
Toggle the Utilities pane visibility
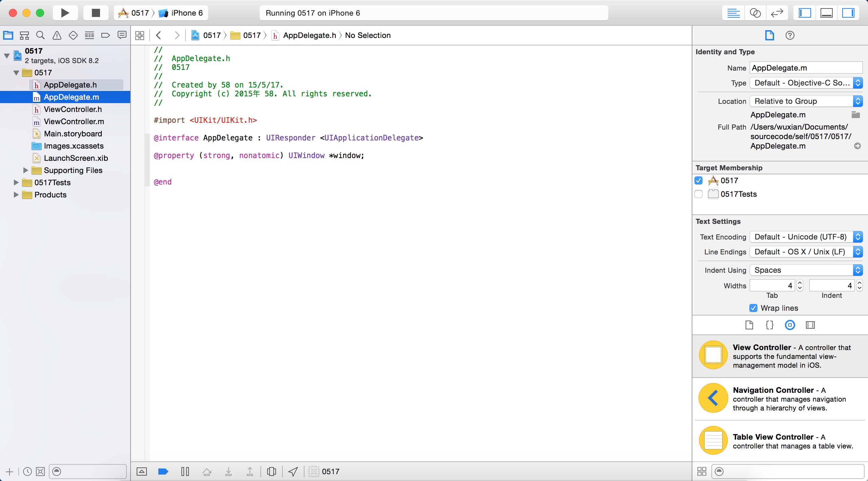(x=848, y=13)
